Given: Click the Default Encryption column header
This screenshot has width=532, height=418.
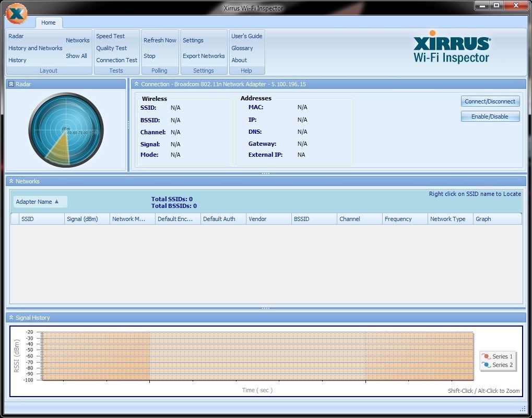Looking at the screenshot, I should (x=178, y=219).
